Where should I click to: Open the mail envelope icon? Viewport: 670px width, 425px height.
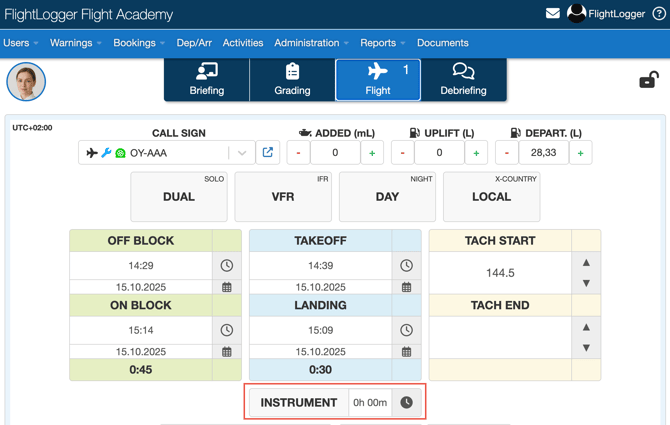coord(552,14)
